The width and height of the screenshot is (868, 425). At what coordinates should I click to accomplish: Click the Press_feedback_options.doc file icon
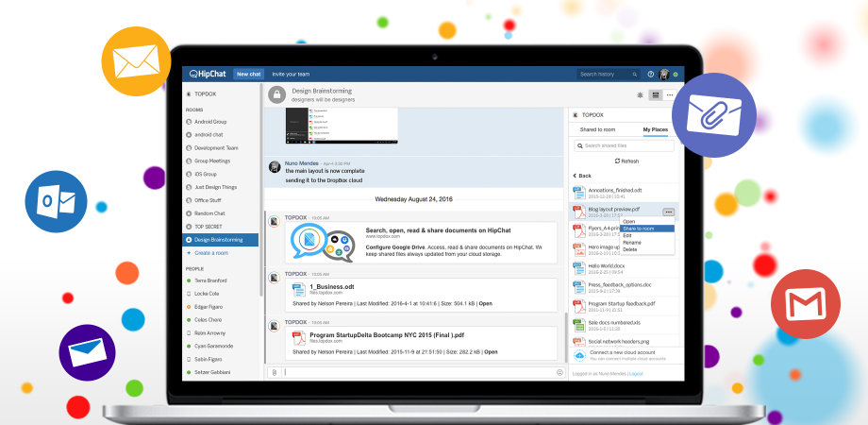[579, 287]
